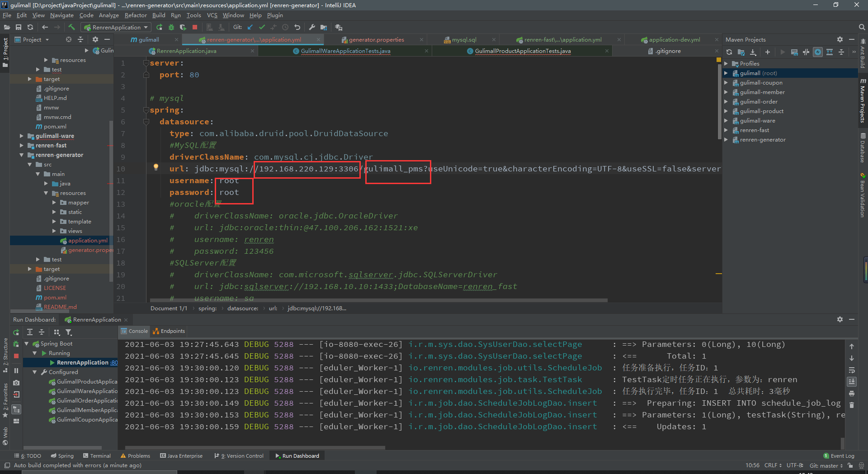Toggle Show Dependencies in the Maven toolbar
This screenshot has height=474, width=868.
click(830, 52)
